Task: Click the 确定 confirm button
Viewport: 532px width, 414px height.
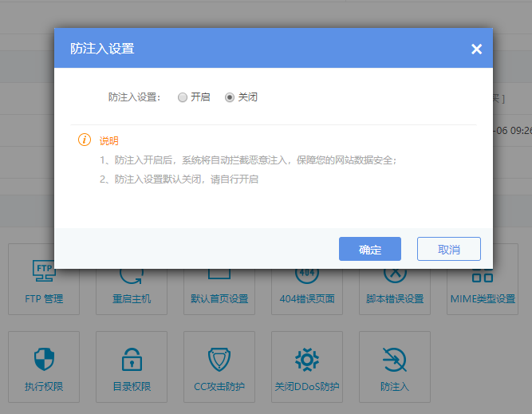Action: [x=369, y=250]
